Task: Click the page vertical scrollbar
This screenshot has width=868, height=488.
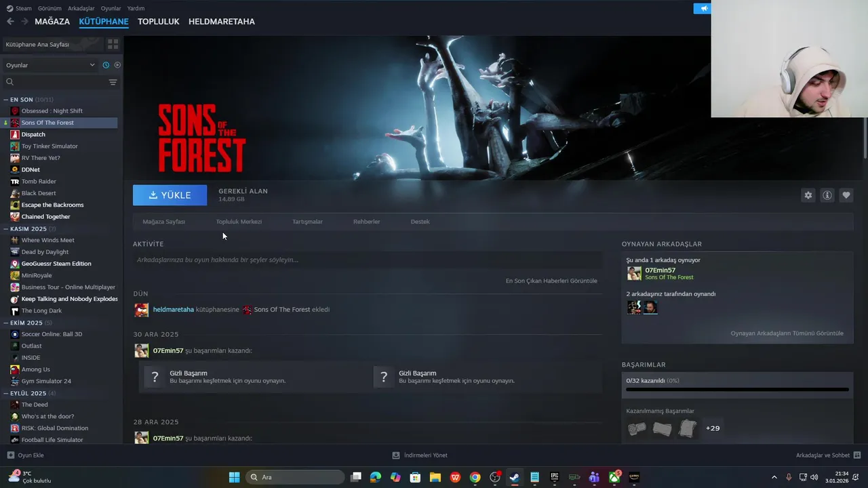Action: pos(865,139)
